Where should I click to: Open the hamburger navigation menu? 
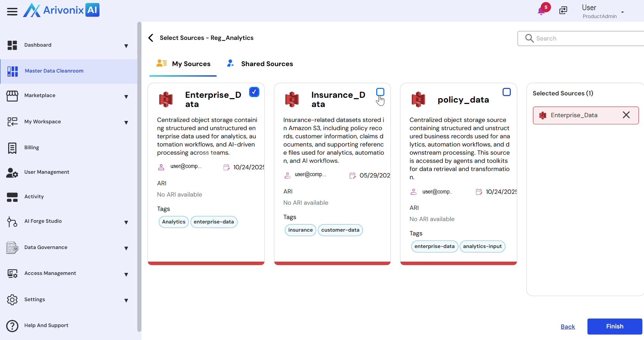(x=12, y=12)
